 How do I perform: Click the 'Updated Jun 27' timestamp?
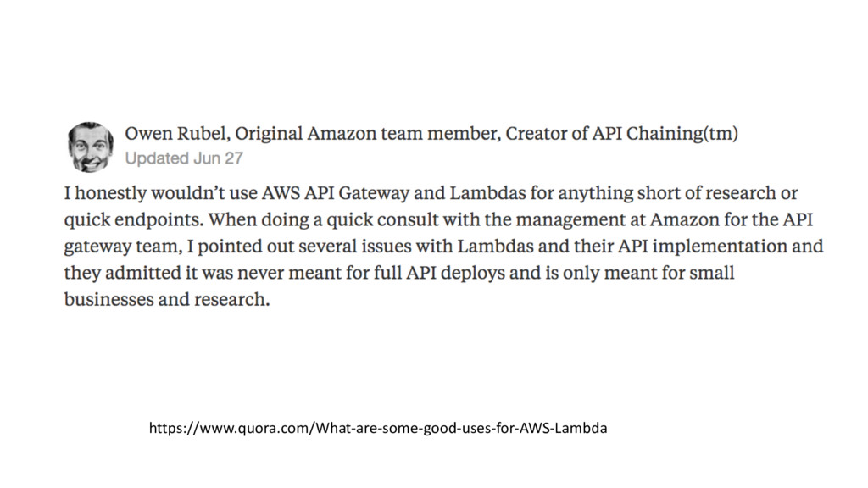(x=184, y=158)
